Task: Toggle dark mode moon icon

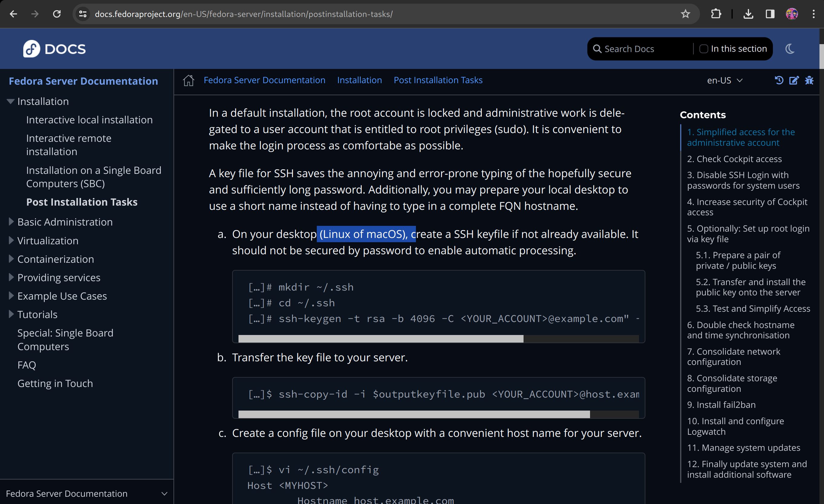Action: tap(790, 49)
